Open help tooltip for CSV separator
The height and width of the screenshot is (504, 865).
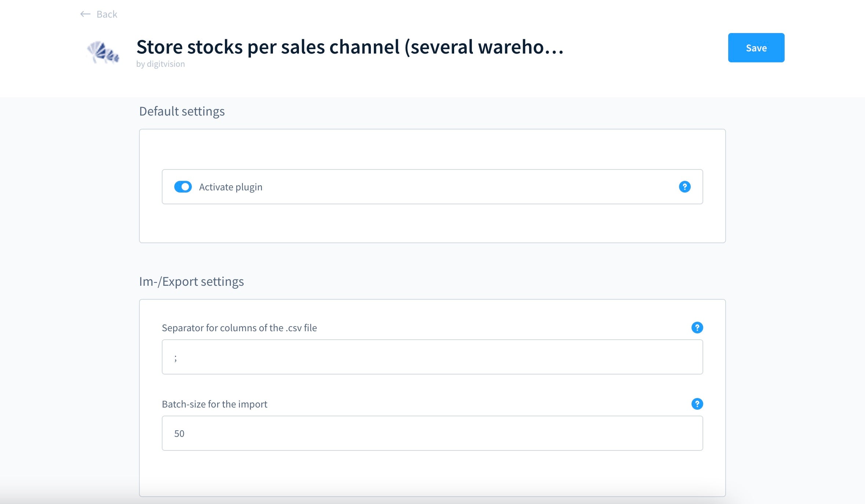(697, 328)
